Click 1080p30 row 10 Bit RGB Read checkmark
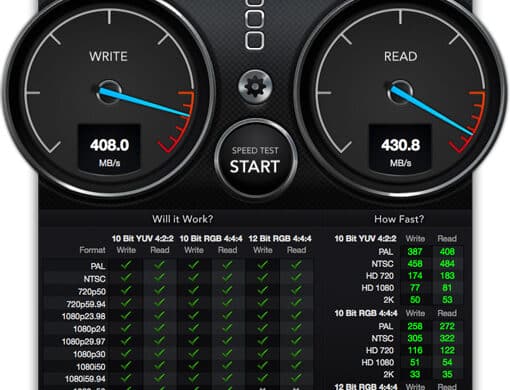Screen dimensions: 510x390 [x=228, y=353]
